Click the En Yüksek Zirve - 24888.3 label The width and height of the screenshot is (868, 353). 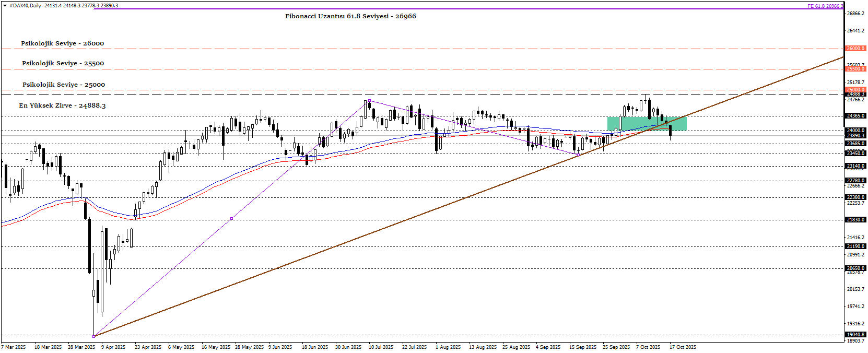coord(62,105)
